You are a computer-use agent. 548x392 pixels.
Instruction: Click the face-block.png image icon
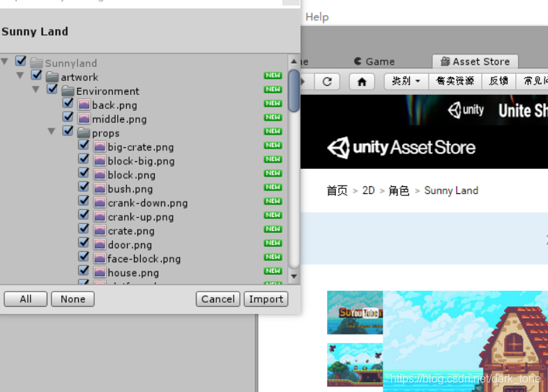100,259
